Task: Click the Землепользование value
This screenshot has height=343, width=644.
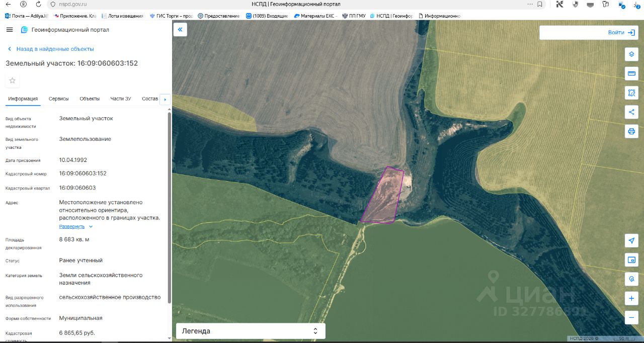Action: (x=86, y=139)
